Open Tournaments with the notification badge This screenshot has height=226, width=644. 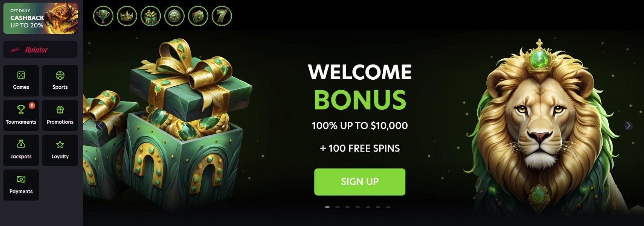click(x=21, y=115)
